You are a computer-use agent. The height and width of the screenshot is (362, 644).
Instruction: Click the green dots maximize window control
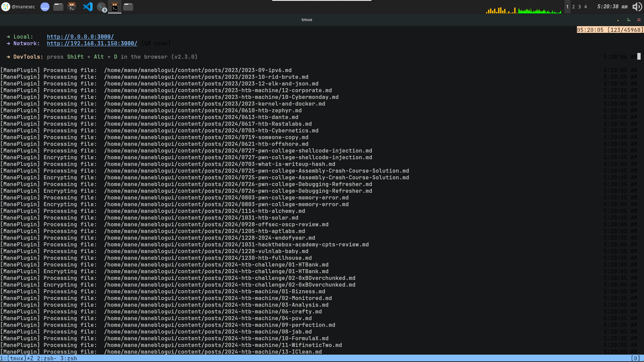[x=629, y=20]
